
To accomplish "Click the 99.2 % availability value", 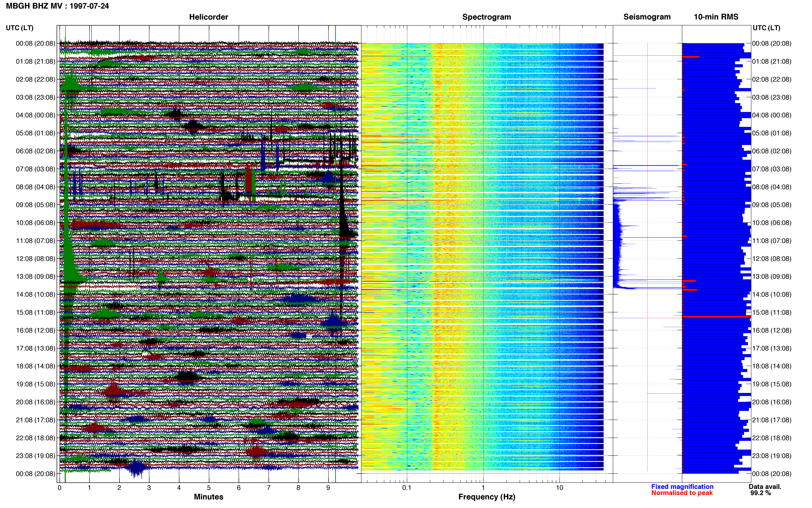I will pos(761,493).
